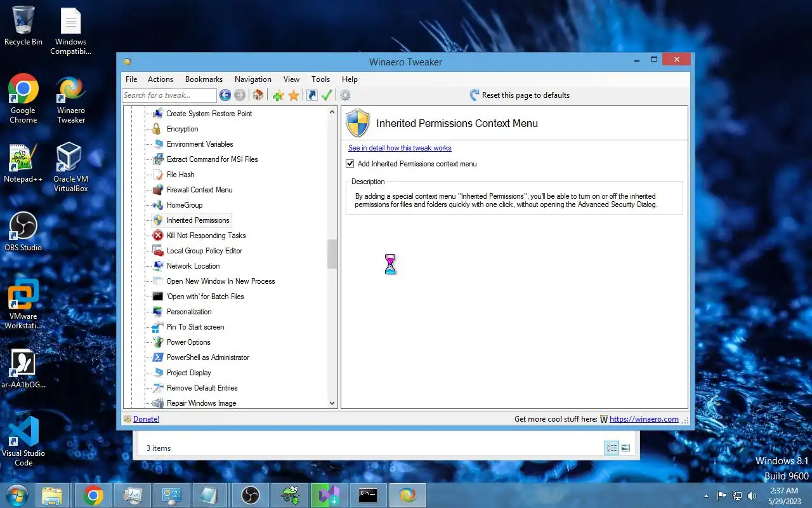Click the green checkmark toolbar icon

tap(327, 95)
